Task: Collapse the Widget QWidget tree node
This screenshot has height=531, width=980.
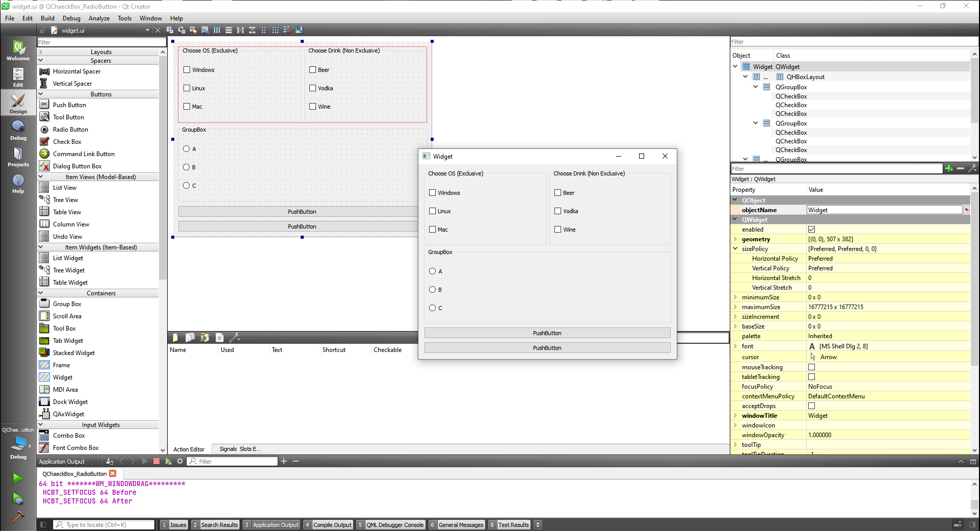Action: [735, 67]
